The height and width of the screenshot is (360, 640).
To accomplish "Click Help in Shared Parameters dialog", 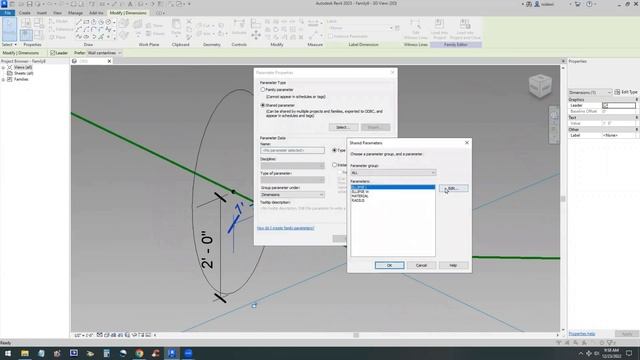I will (453, 265).
